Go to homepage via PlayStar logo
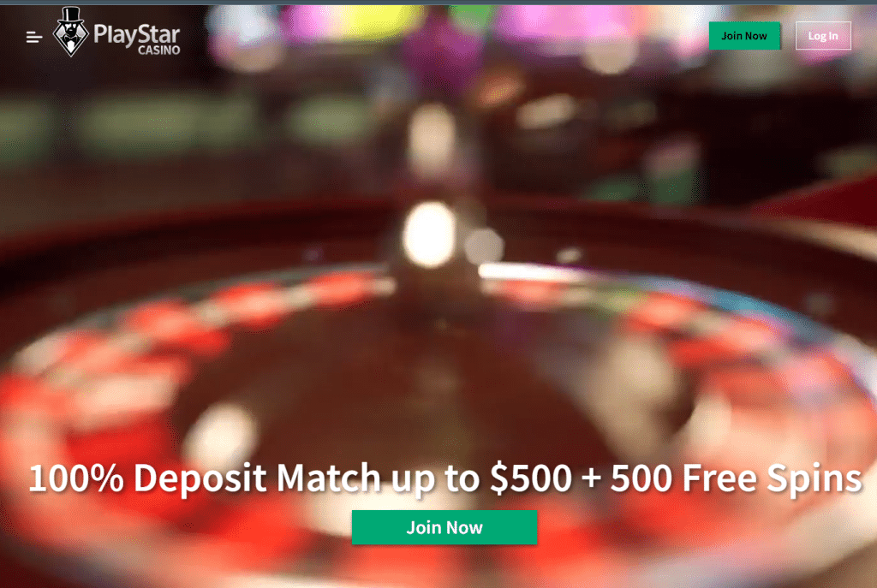Screen dimensions: 877x588 pos(116,32)
